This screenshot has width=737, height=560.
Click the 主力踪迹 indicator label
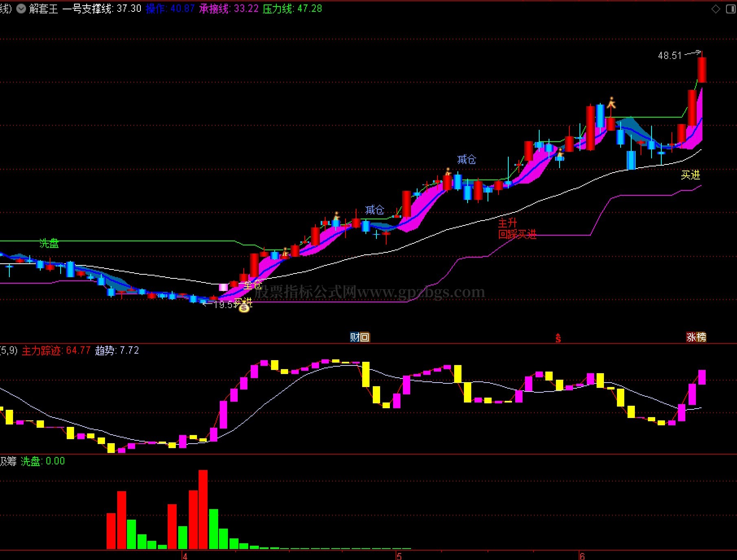coord(41,350)
